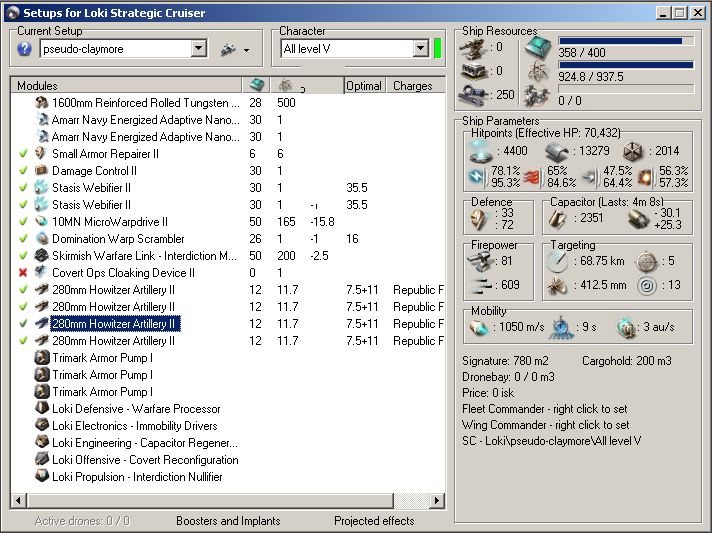Click the shield hitpoints icon showing 4400

tap(481, 151)
